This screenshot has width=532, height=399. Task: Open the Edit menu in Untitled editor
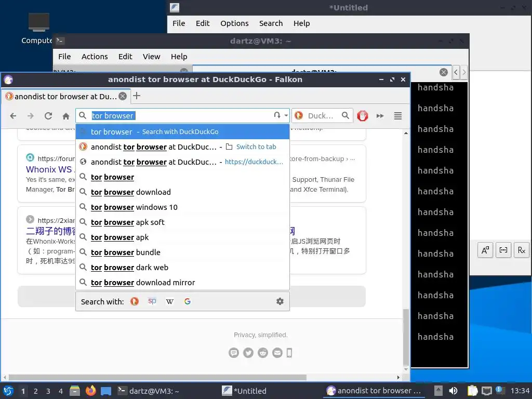pos(203,23)
